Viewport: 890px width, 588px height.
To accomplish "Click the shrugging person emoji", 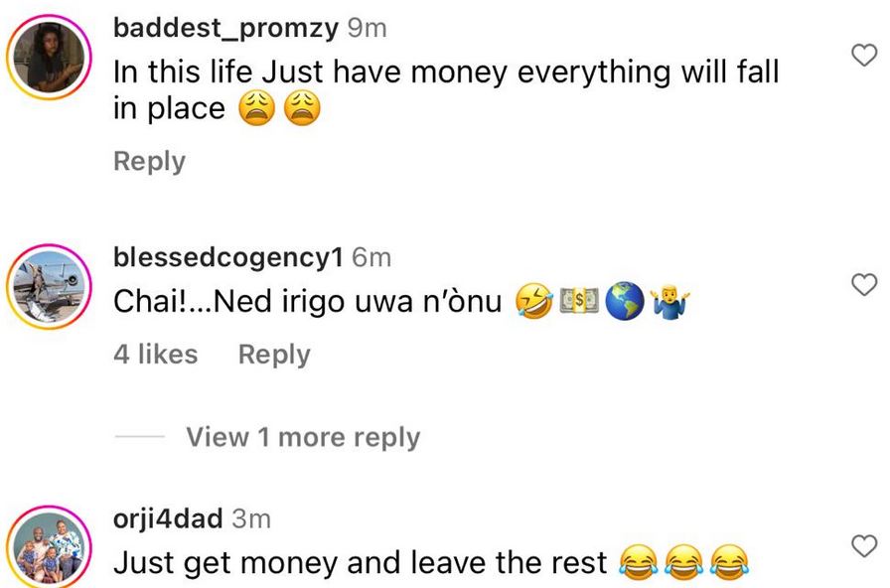I will (x=669, y=301).
